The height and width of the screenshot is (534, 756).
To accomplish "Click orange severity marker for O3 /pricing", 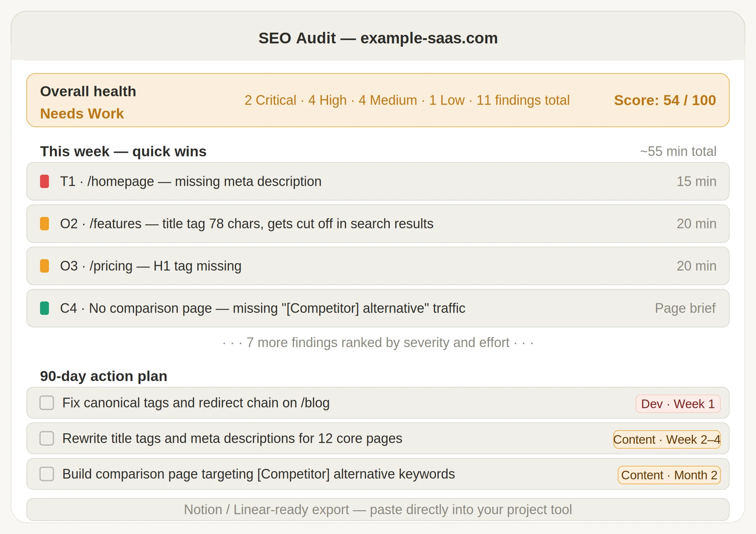I will point(44,266).
